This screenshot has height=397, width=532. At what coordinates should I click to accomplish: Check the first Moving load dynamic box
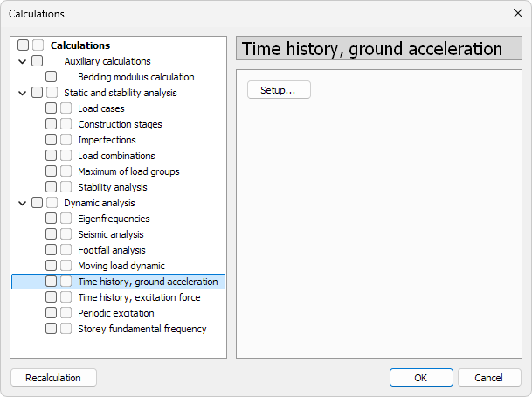pyautogui.click(x=52, y=265)
